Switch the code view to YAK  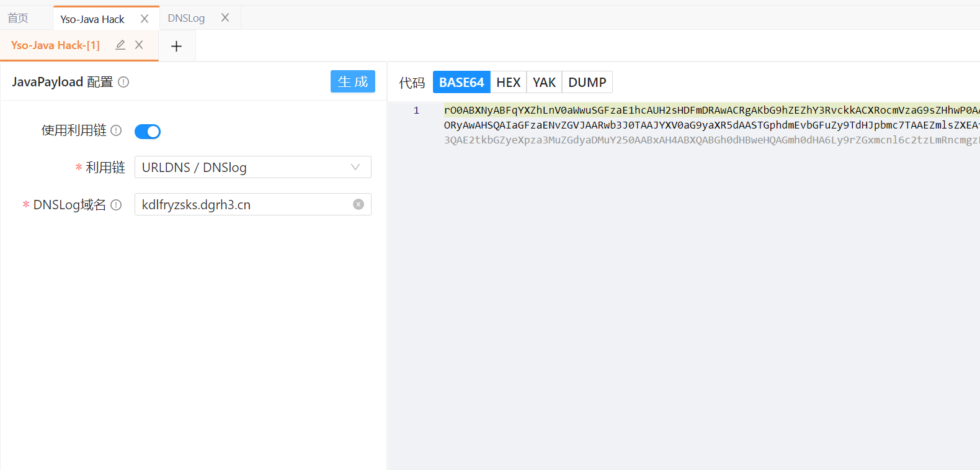[544, 82]
